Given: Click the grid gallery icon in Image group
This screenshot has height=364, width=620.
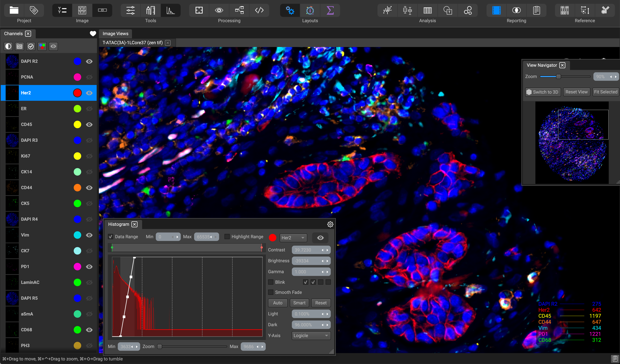Looking at the screenshot, I should 82,10.
